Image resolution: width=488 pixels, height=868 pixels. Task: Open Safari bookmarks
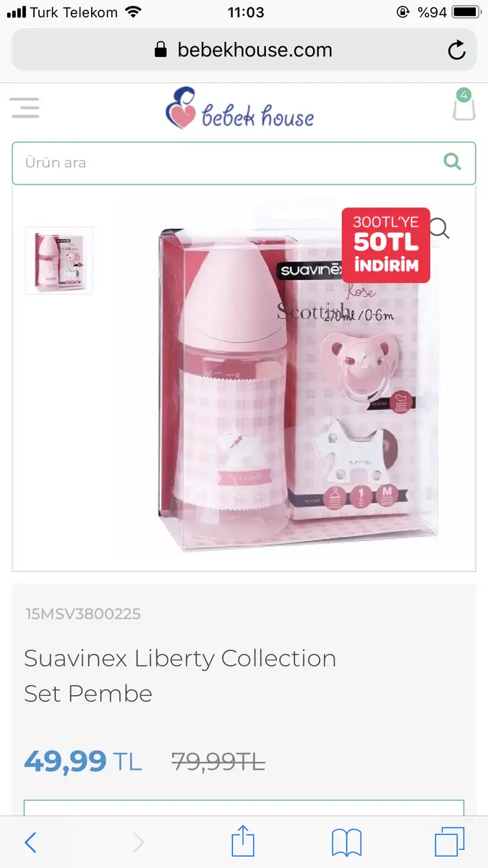(x=347, y=843)
